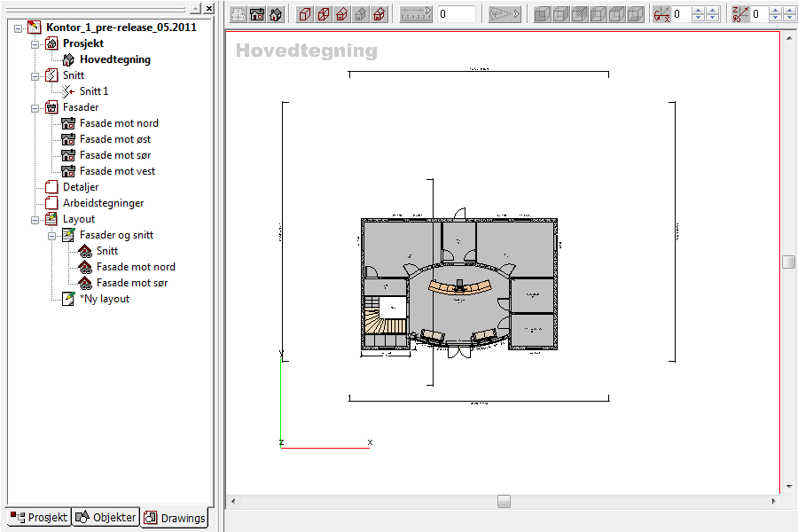Image resolution: width=798 pixels, height=532 pixels.
Task: Switch to the Objekter tab
Action: (x=106, y=517)
